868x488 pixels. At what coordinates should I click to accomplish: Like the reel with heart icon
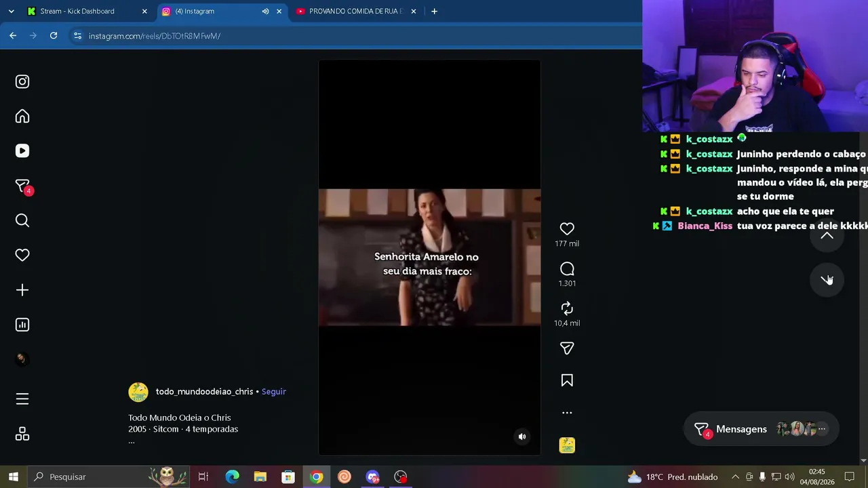(567, 229)
